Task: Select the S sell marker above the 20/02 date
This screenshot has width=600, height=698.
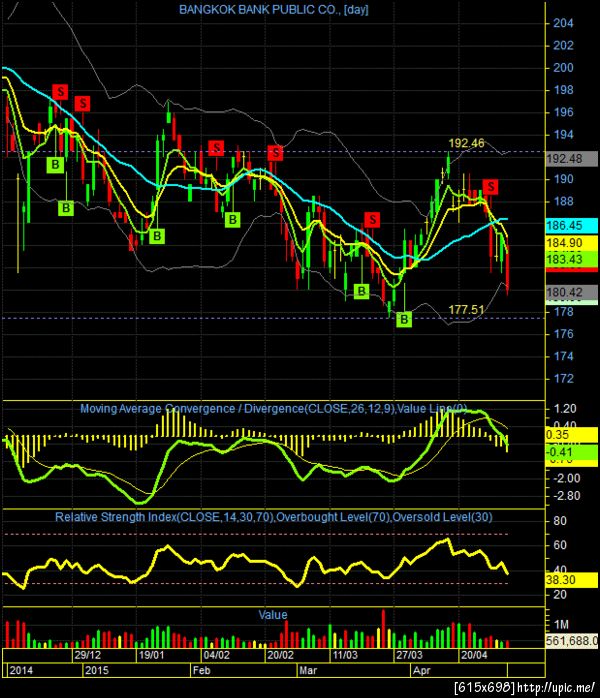Action: click(x=276, y=153)
